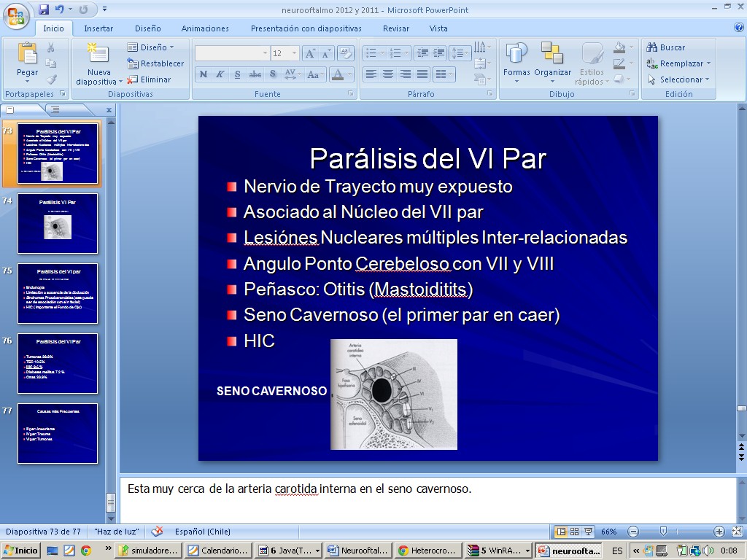This screenshot has width=747, height=560.
Task: Click the Organizar arrange icon
Action: coord(552,54)
